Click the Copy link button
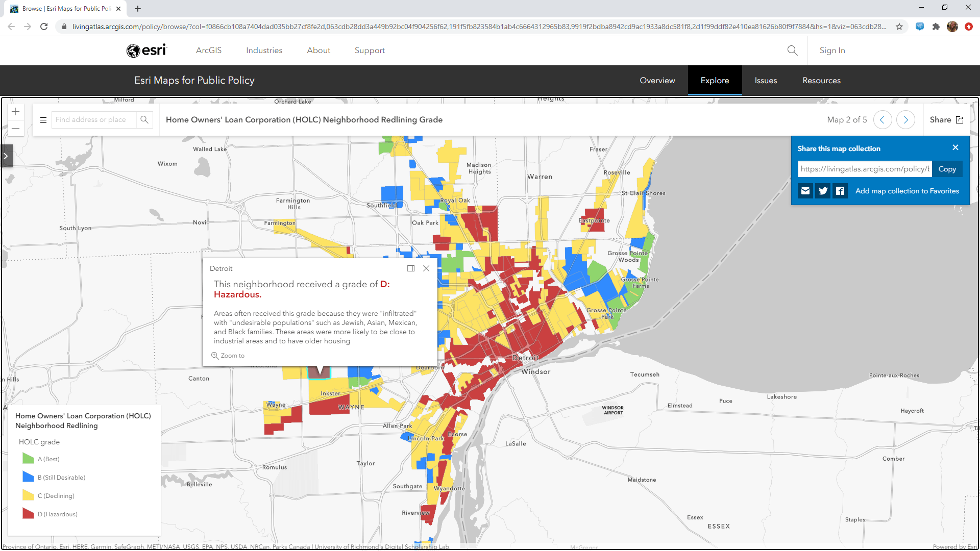The height and width of the screenshot is (551, 980). click(947, 169)
